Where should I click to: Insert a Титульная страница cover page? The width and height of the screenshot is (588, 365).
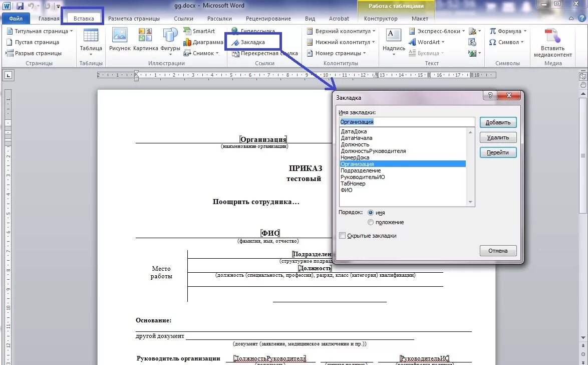tap(40, 31)
